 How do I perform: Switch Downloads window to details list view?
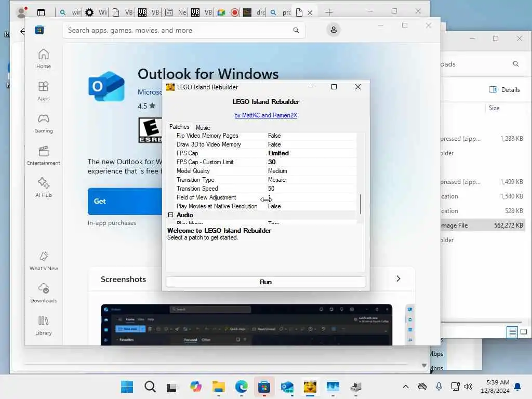(512, 332)
